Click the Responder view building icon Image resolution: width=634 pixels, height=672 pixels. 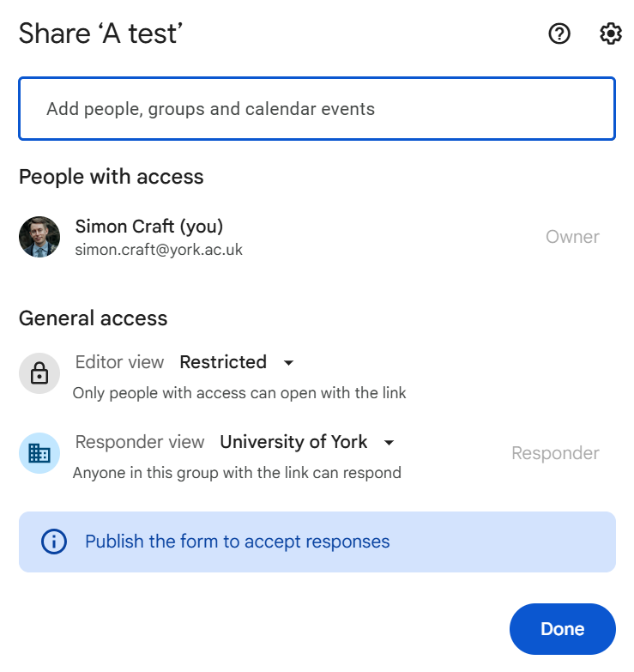click(x=39, y=453)
